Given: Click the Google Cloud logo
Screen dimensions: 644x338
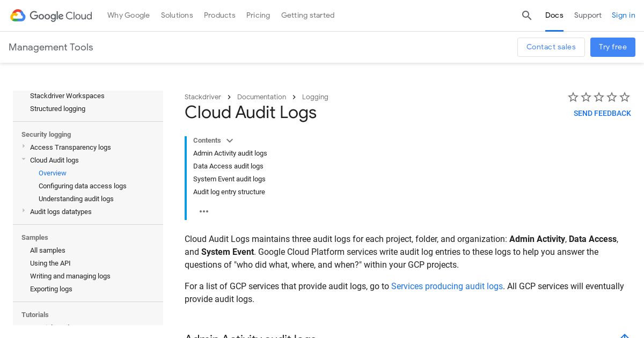Looking at the screenshot, I should [x=51, y=16].
